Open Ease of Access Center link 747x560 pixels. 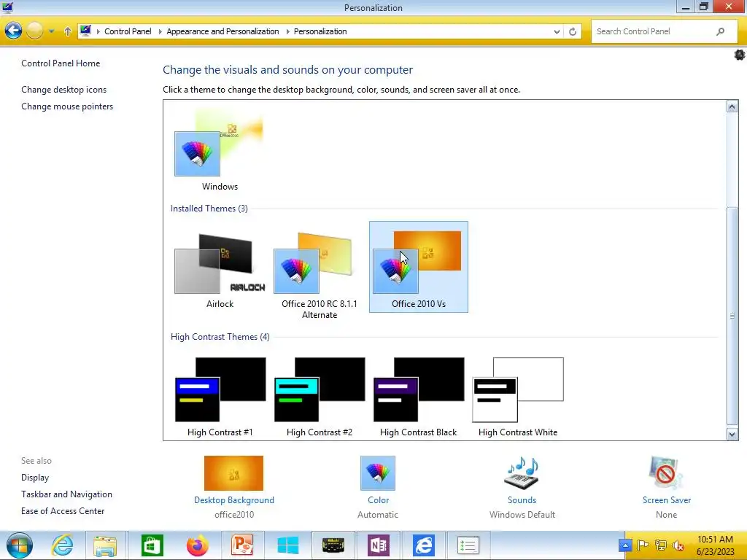pyautogui.click(x=63, y=511)
